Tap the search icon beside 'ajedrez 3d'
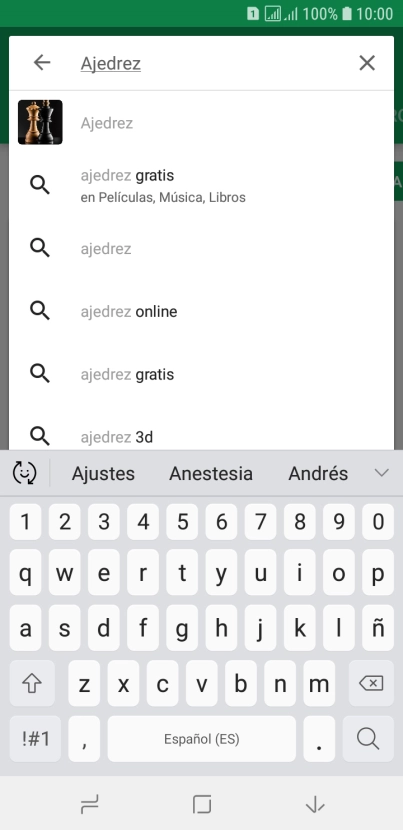This screenshot has width=403, height=830. 40,436
